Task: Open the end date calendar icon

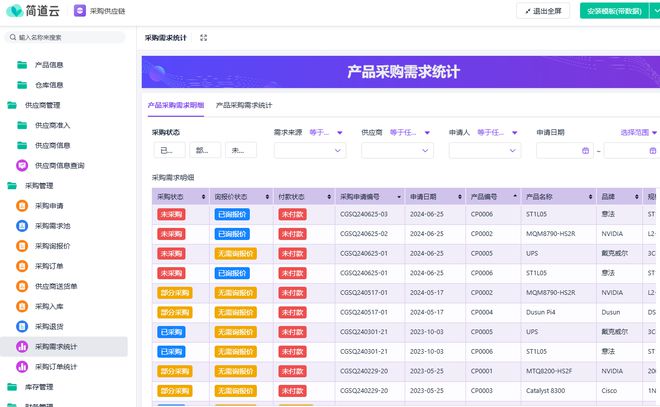Action: tap(652, 151)
